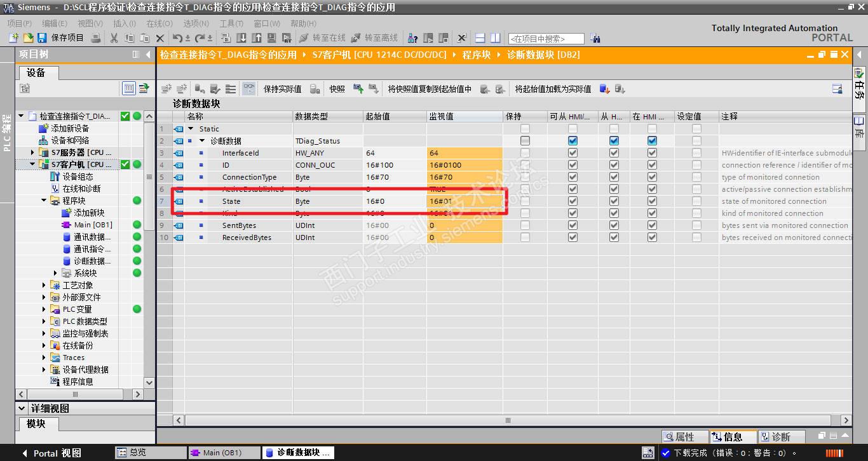
Task: Expand the S7服务器 device node
Action: point(33,152)
